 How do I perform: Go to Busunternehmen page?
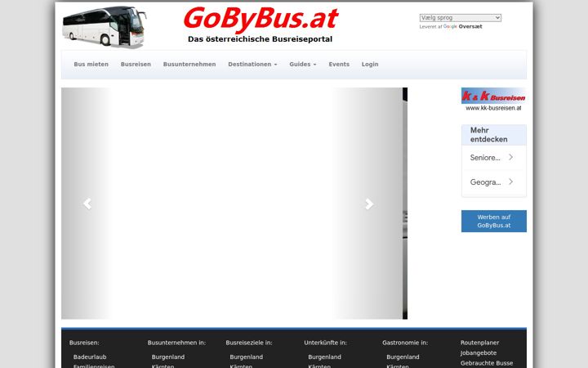189,65
